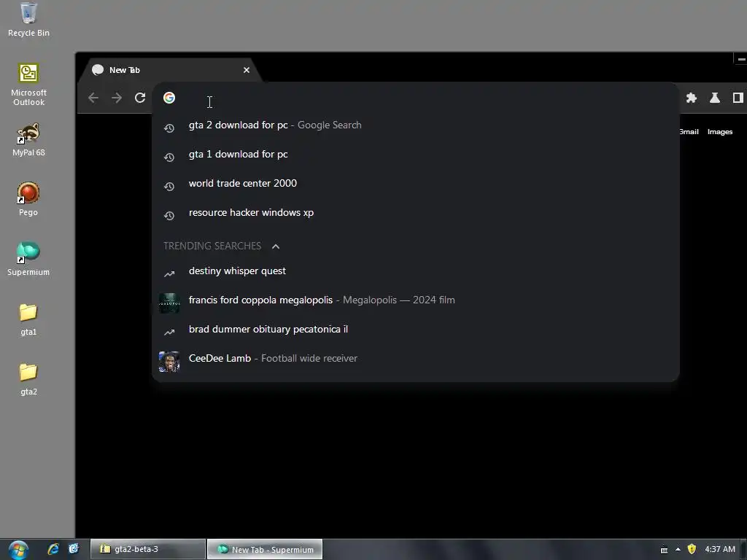Screen dimensions: 747x560
Task: Open Supermium desktop shortcut
Action: pos(28,259)
